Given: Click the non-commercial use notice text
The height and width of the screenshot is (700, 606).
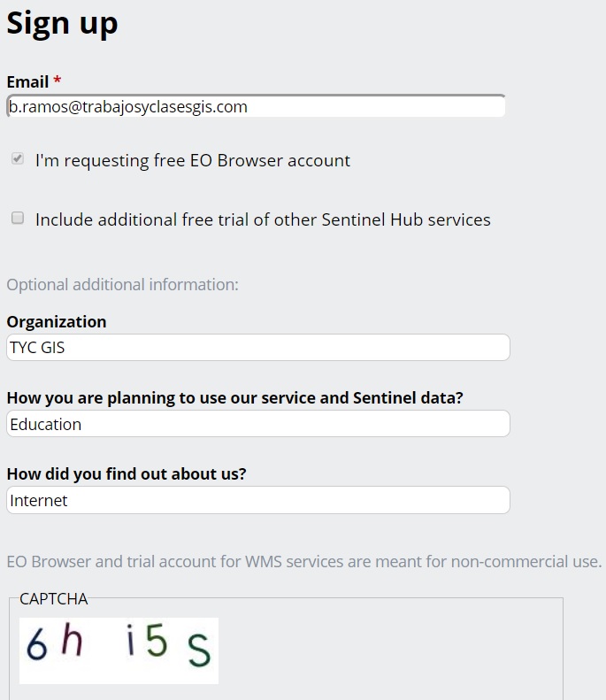Looking at the screenshot, I should tap(304, 562).
